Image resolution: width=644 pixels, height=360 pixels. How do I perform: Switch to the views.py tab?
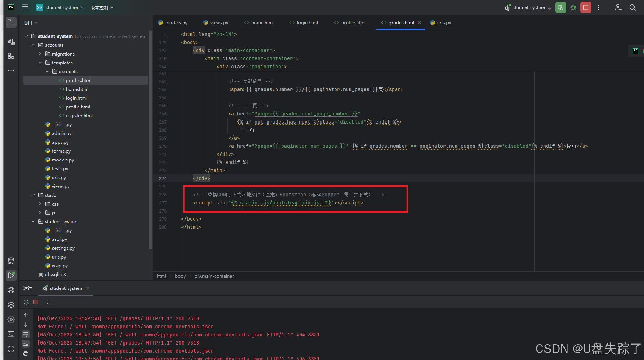coord(216,22)
